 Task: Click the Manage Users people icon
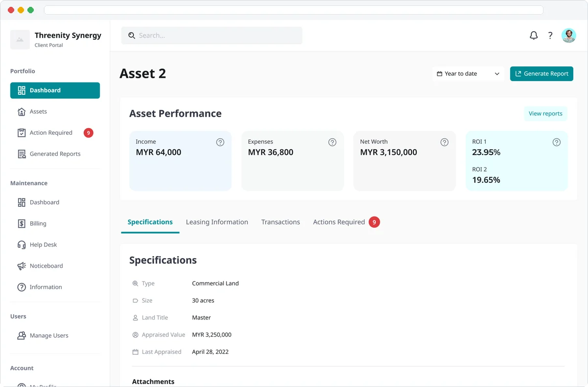22,336
